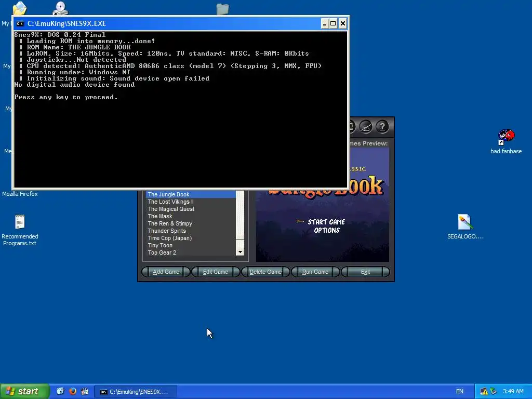Select Time Cop (Japan) in the list
Viewport: 532px width, 399px height.
191,238
